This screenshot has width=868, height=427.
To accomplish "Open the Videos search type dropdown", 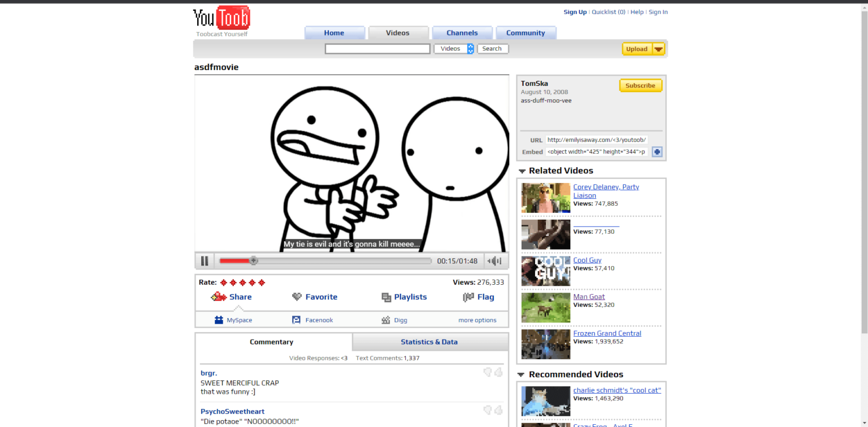I will coord(470,49).
